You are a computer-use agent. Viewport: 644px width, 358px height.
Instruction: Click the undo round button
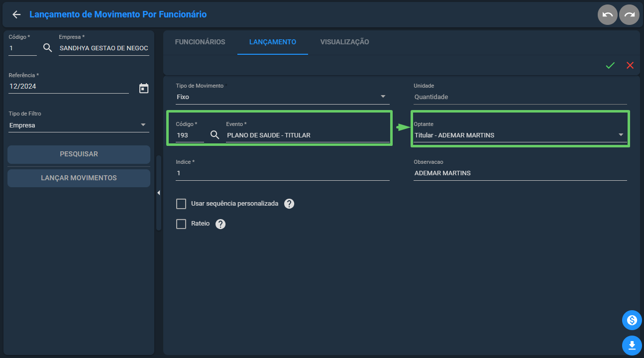(x=608, y=15)
